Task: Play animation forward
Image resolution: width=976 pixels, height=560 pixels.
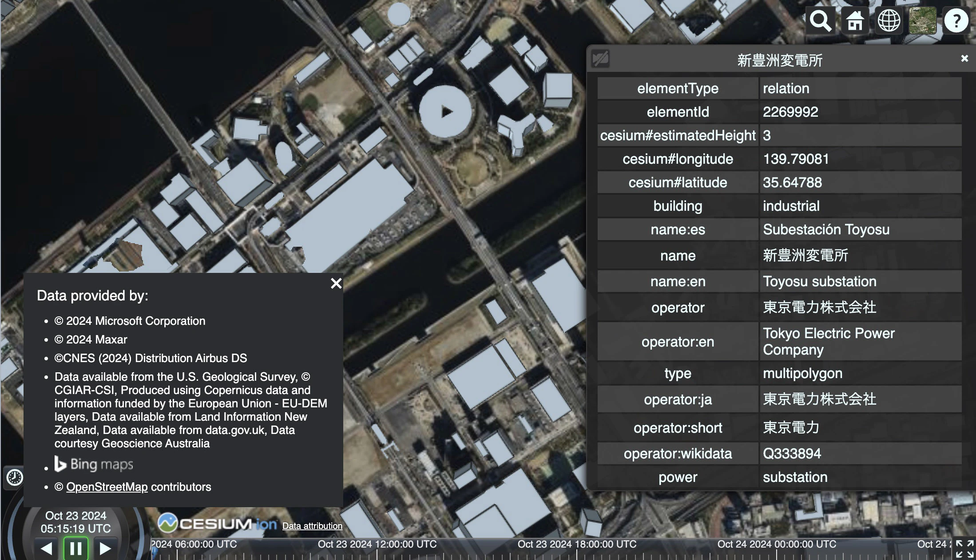Action: [105, 548]
